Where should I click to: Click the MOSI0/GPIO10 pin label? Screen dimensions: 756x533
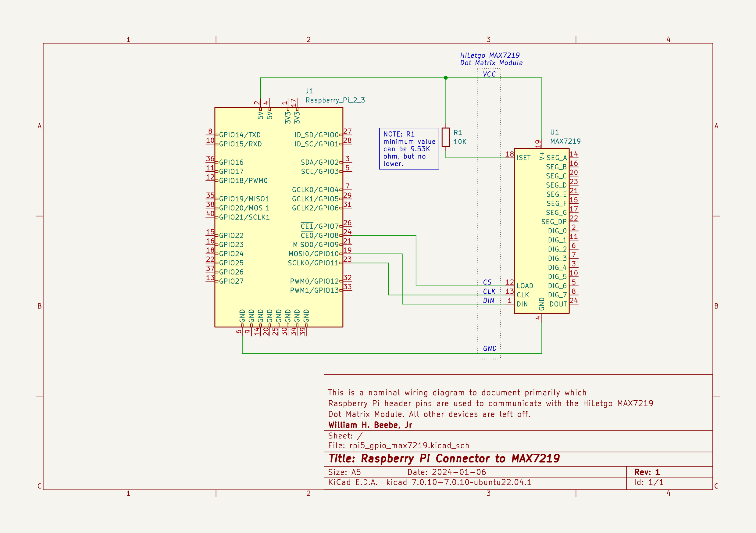pyautogui.click(x=313, y=254)
